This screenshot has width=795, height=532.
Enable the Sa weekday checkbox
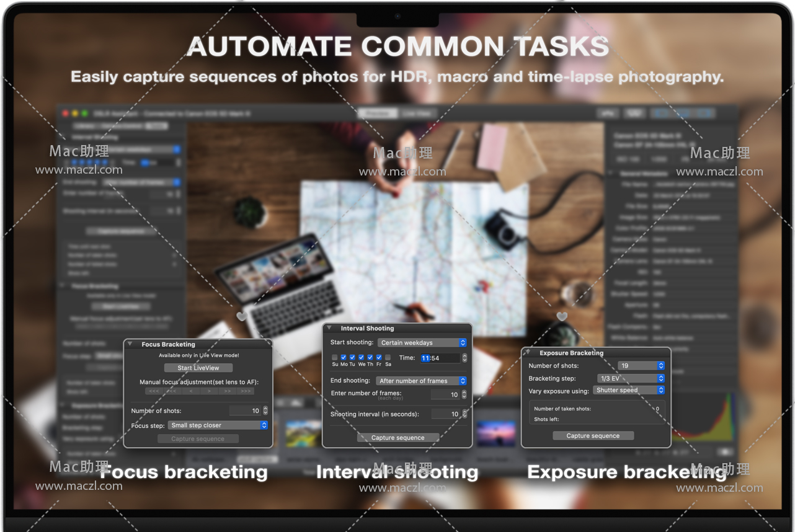[388, 358]
